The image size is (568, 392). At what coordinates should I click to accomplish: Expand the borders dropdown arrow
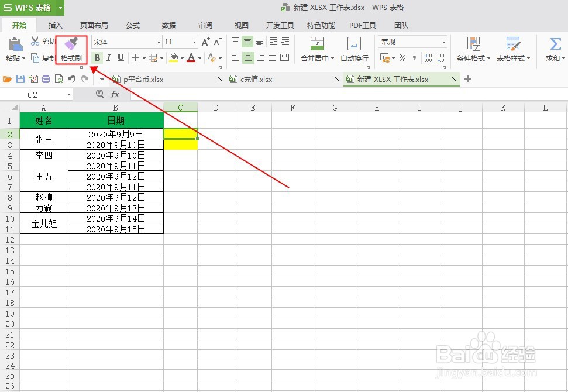(144, 58)
